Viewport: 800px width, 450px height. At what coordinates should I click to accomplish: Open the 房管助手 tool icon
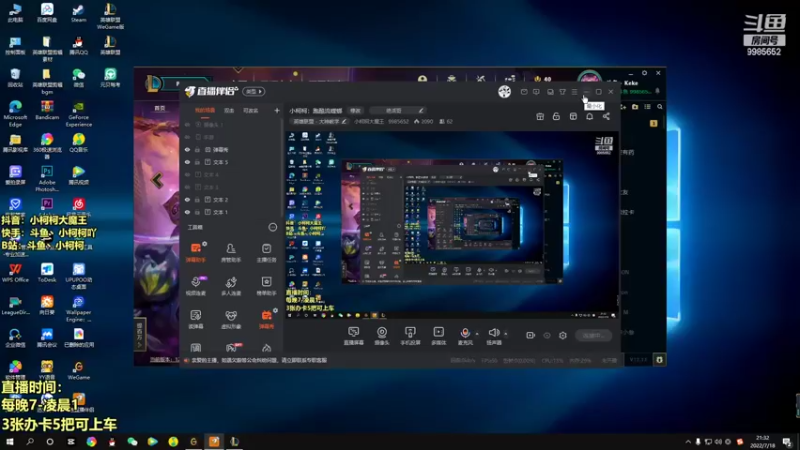click(231, 252)
